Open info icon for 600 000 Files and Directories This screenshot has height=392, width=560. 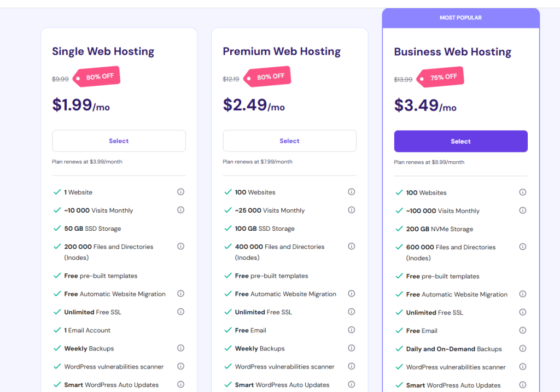[x=522, y=247]
